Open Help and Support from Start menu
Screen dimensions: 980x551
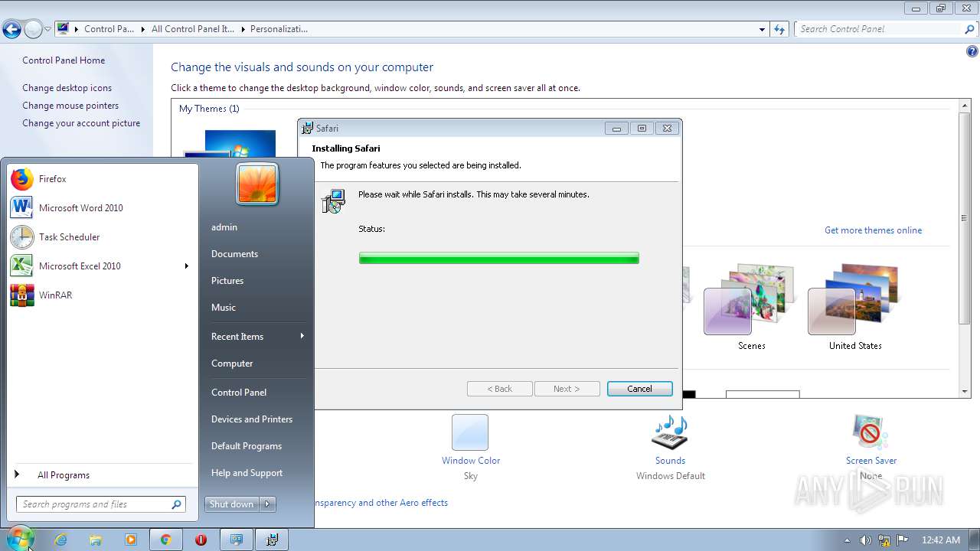pos(247,473)
